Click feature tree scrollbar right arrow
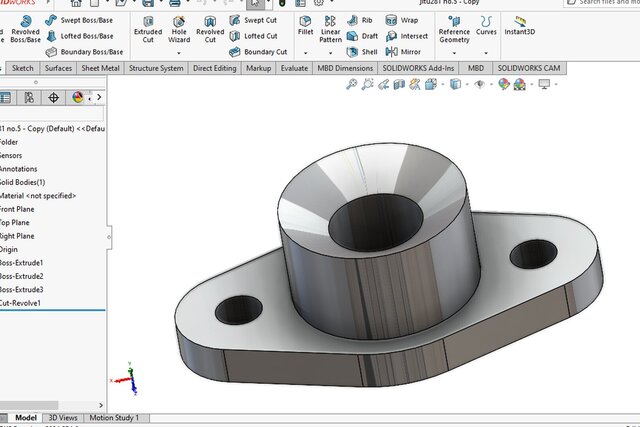Screen dimensions: 640x427 (x=101, y=405)
